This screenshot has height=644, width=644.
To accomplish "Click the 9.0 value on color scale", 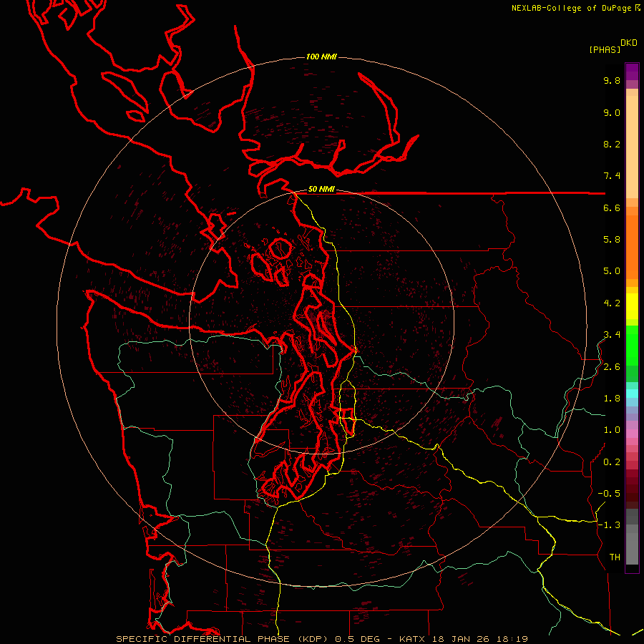I will pos(612,113).
